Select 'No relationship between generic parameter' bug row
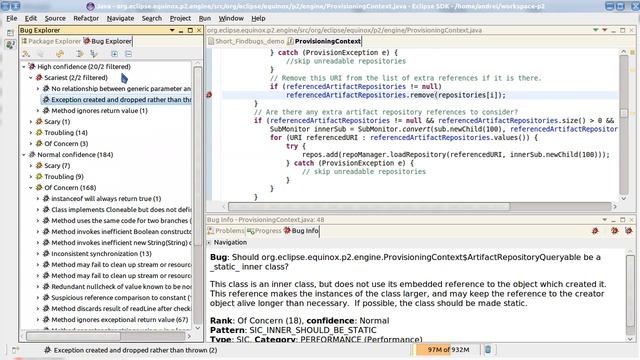The image size is (640, 360). click(x=117, y=89)
